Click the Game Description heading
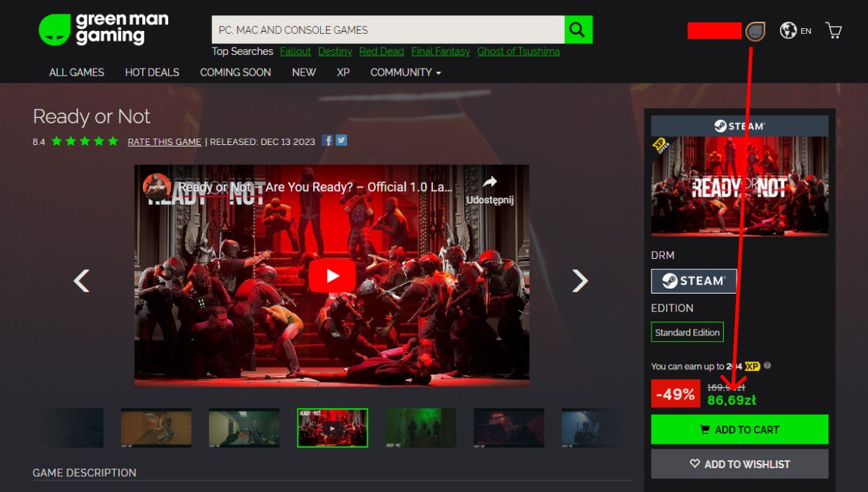This screenshot has height=492, width=868. coord(84,473)
